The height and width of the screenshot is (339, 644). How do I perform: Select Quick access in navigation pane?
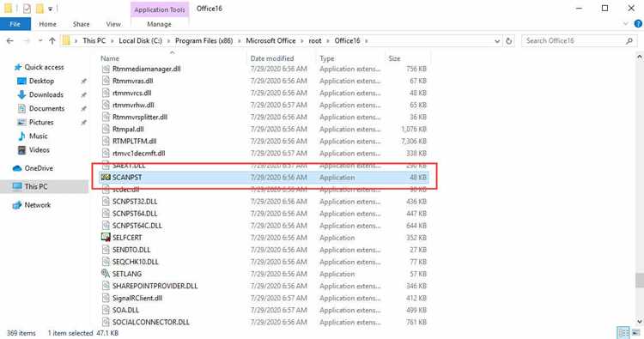tap(44, 67)
